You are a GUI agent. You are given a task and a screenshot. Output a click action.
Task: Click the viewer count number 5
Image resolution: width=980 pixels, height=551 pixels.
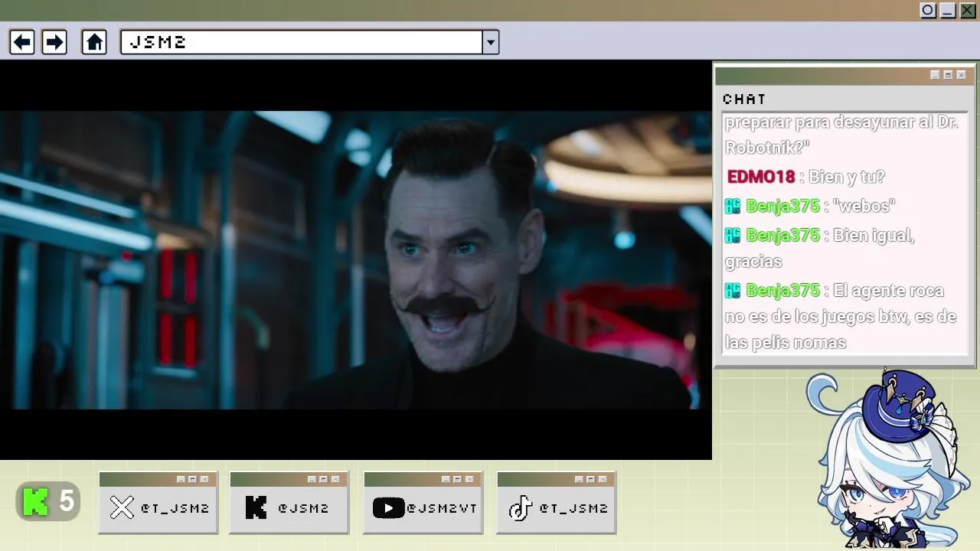tap(67, 502)
